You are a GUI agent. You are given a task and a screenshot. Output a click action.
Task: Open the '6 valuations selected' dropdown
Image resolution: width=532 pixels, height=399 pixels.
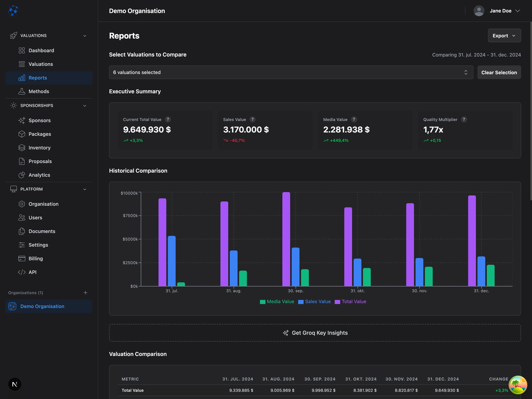click(291, 72)
